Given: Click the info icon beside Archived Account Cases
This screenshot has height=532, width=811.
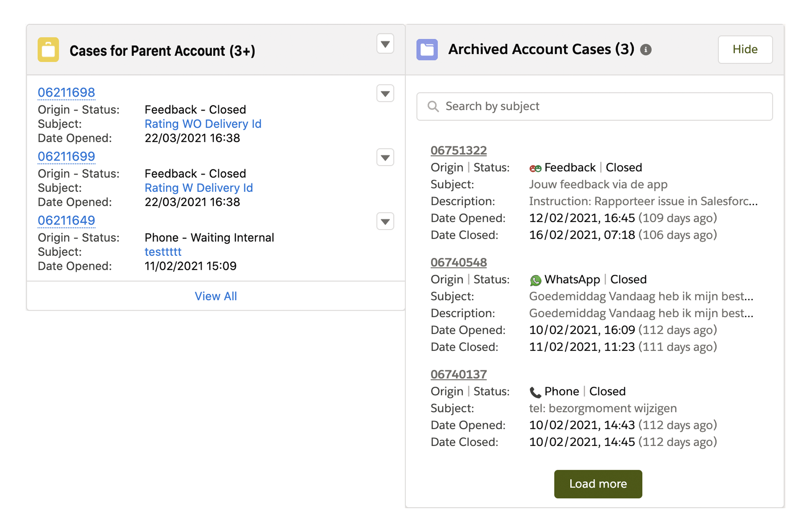Looking at the screenshot, I should click(646, 50).
